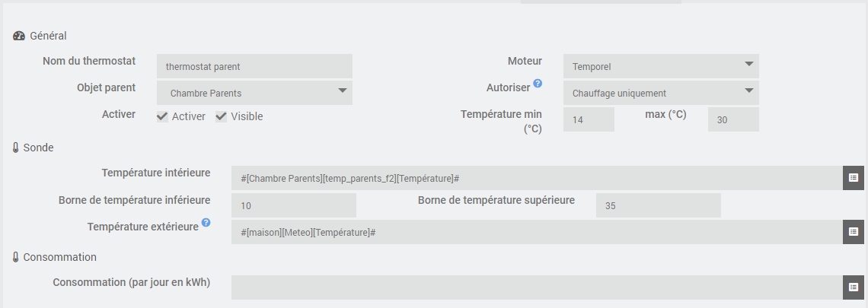868x308 pixels.
Task: Click the max (°C) value field
Action: (x=732, y=119)
